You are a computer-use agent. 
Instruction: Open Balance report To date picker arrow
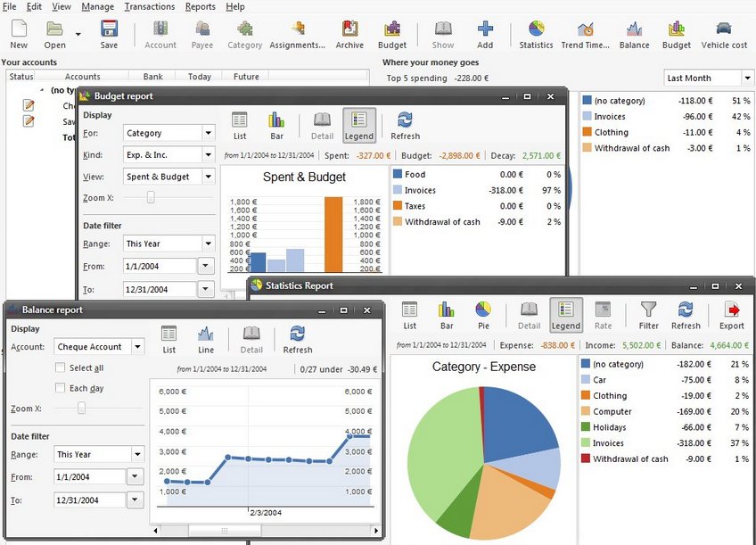(136, 500)
